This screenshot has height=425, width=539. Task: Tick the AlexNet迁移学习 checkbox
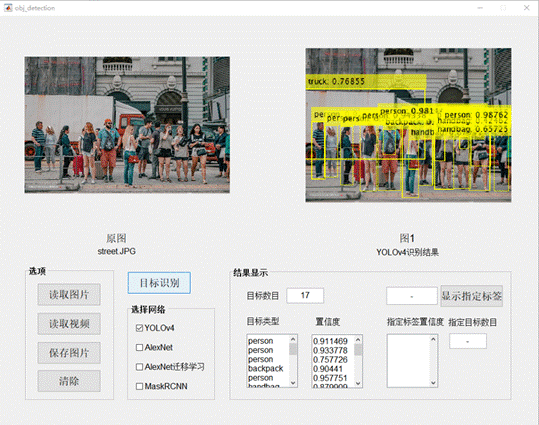[139, 367]
